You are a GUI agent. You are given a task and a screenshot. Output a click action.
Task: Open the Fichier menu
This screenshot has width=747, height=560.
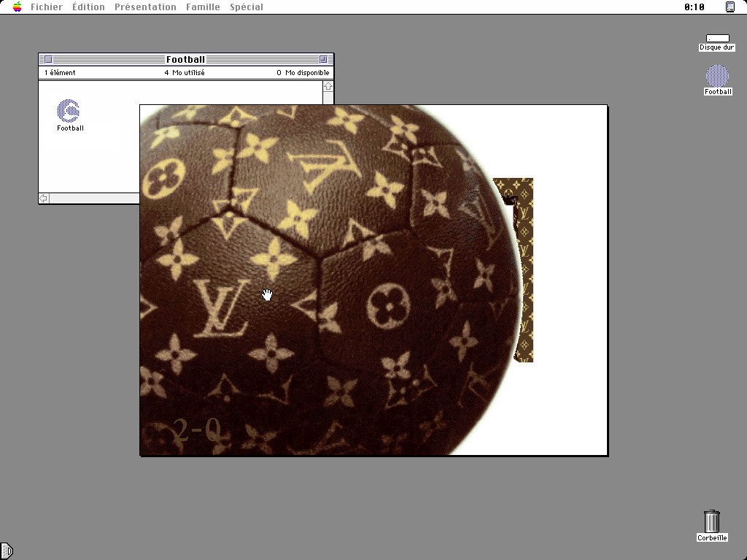tap(46, 7)
